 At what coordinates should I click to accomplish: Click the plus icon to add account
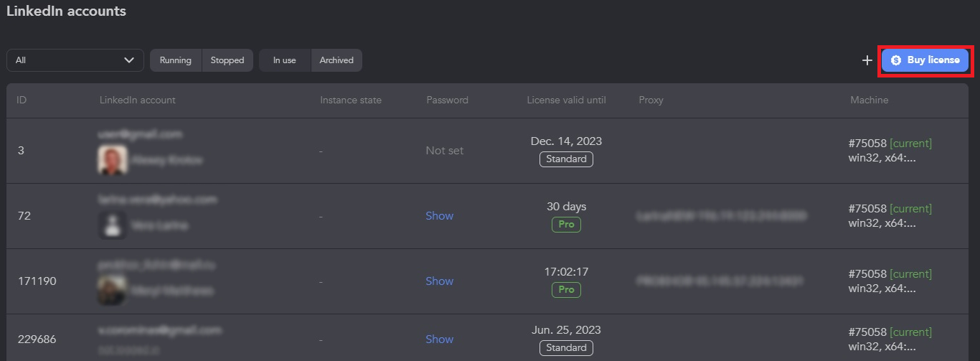pyautogui.click(x=867, y=60)
